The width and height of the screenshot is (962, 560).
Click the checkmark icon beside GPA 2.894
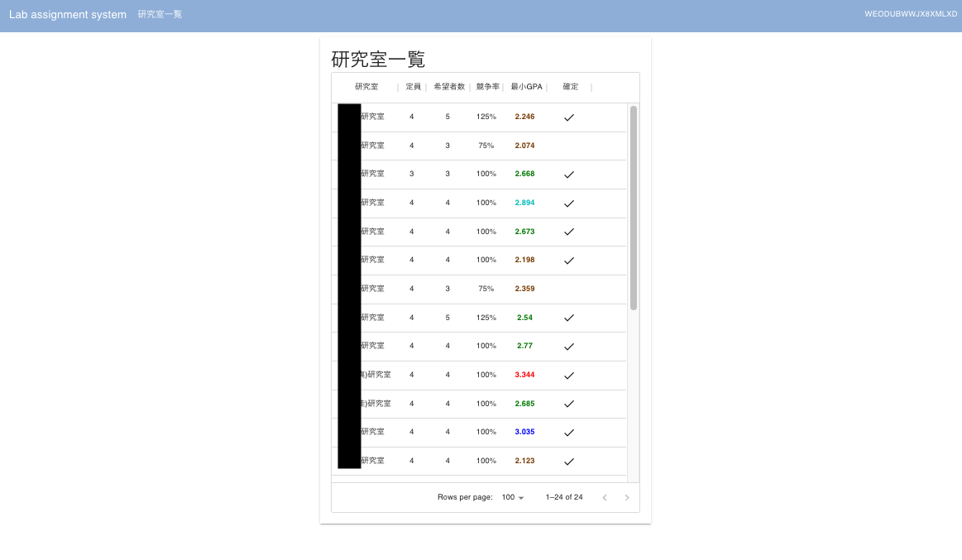[568, 203]
